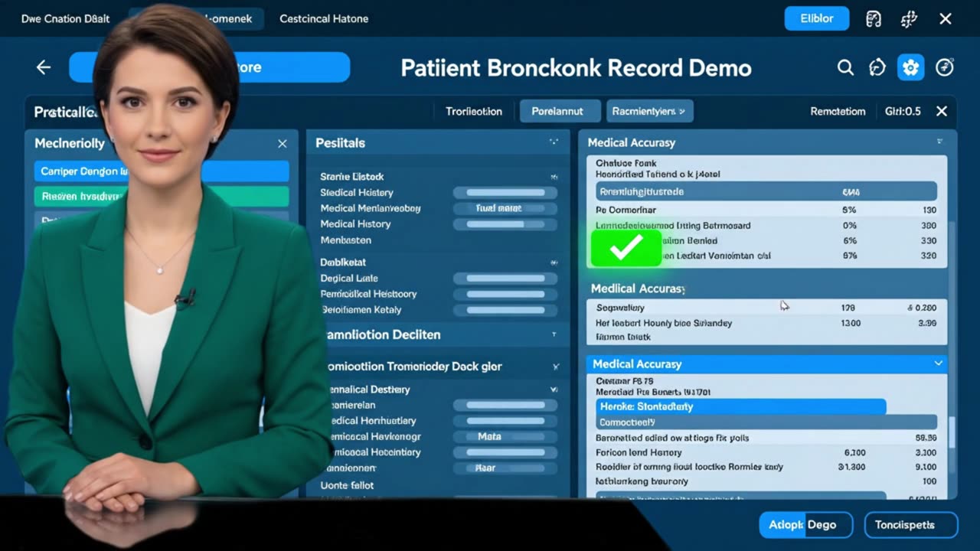Click the middle Medlical Accurasy heading

pos(637,289)
